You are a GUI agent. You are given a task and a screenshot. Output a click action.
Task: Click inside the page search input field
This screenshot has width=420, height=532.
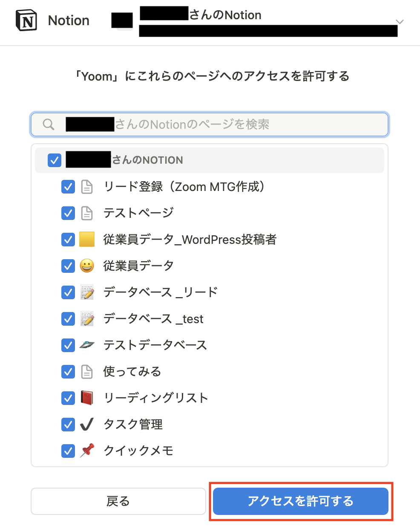213,124
